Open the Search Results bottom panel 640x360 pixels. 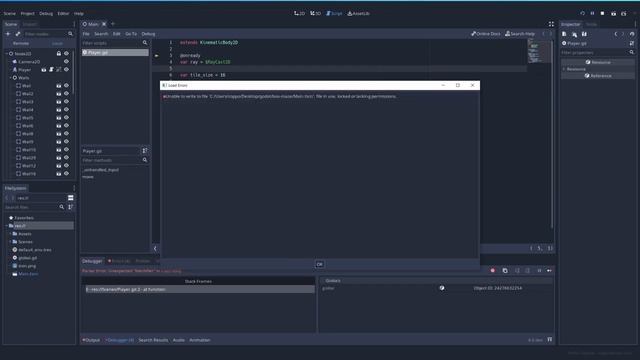tap(153, 340)
